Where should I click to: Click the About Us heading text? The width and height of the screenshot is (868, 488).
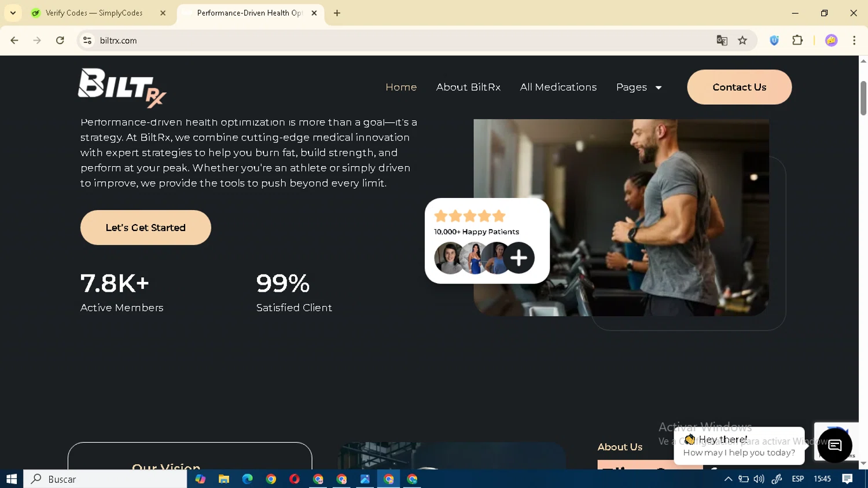tap(620, 447)
